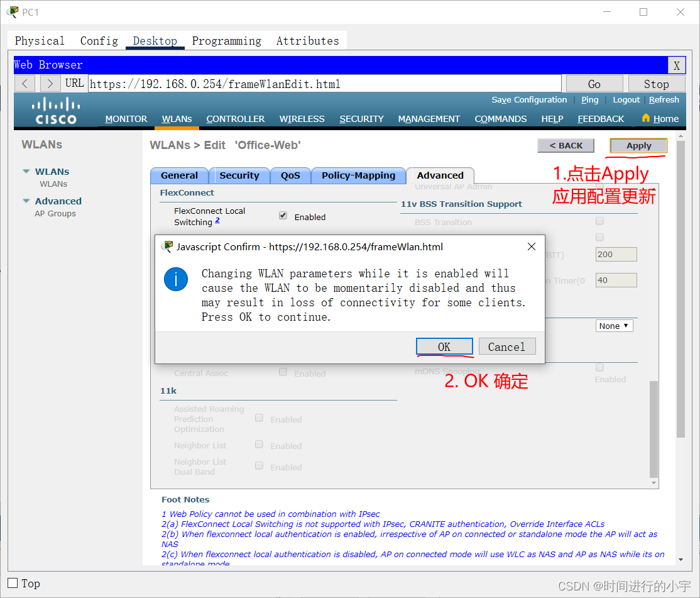
Task: Close the Web Browser with X button
Action: pyautogui.click(x=676, y=65)
